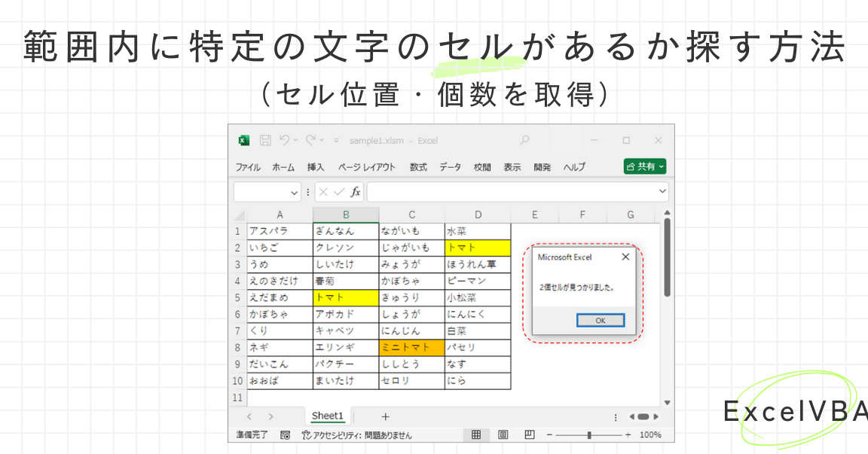Click horizontal scrollbar left arrow
The width and height of the screenshot is (868, 454).
(631, 416)
